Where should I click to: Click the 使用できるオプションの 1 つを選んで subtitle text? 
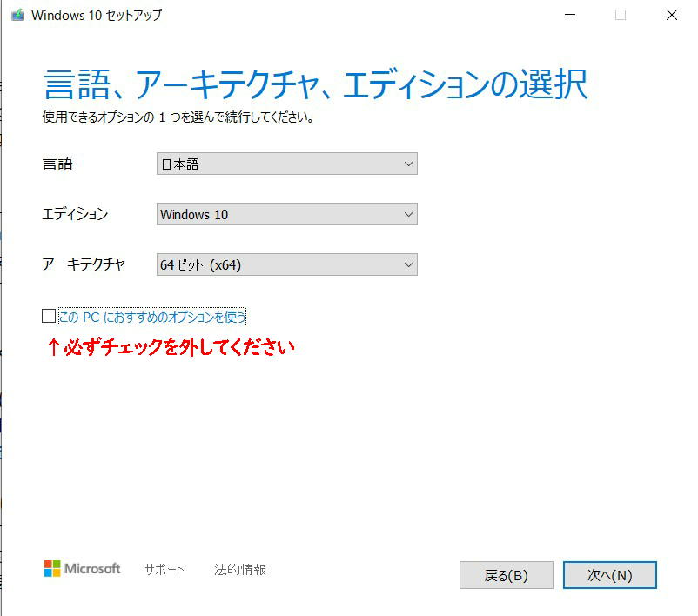(178, 117)
